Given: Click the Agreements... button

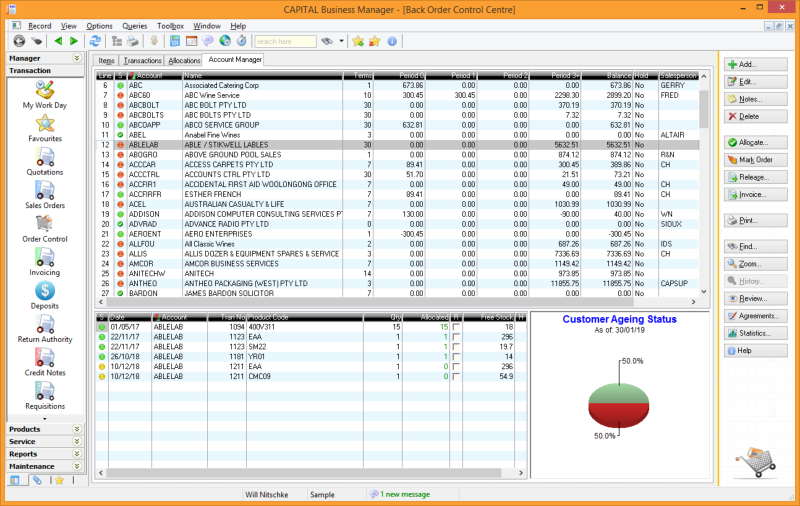Looking at the screenshot, I should click(755, 316).
